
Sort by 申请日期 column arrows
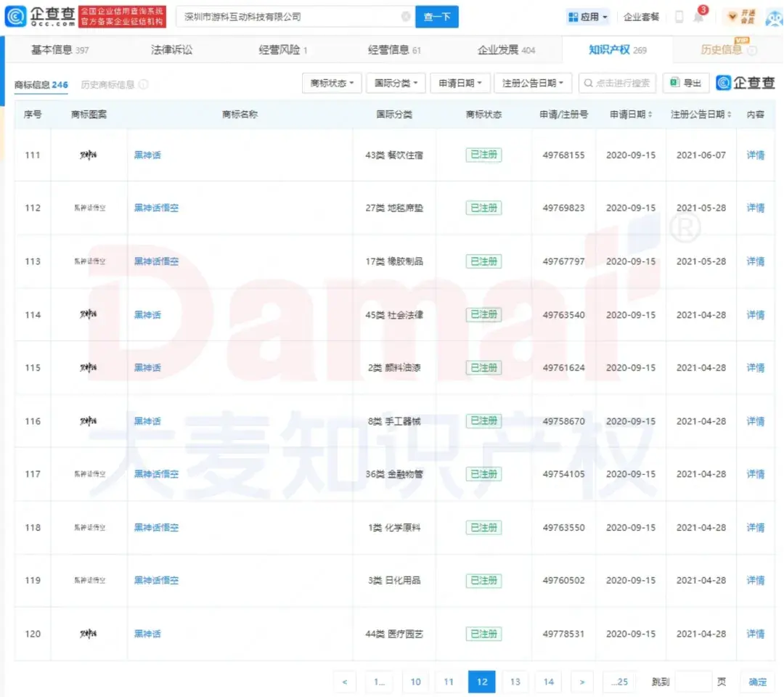[650, 115]
